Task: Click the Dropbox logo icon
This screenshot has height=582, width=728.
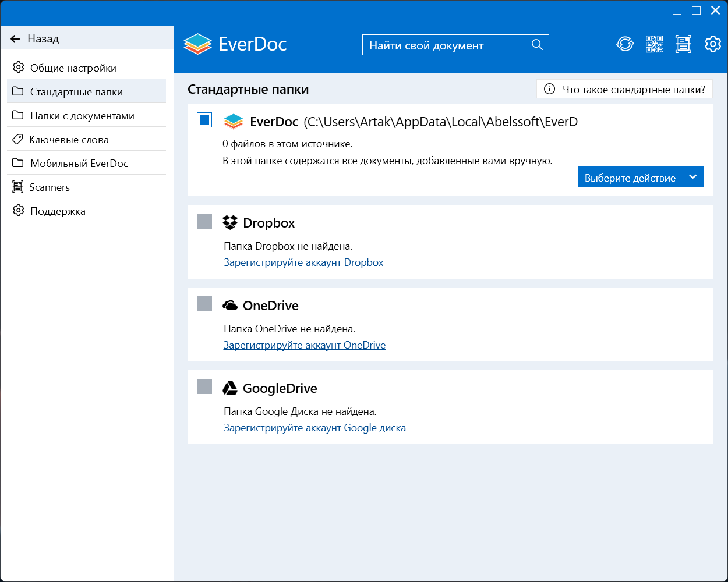Action: coord(231,222)
